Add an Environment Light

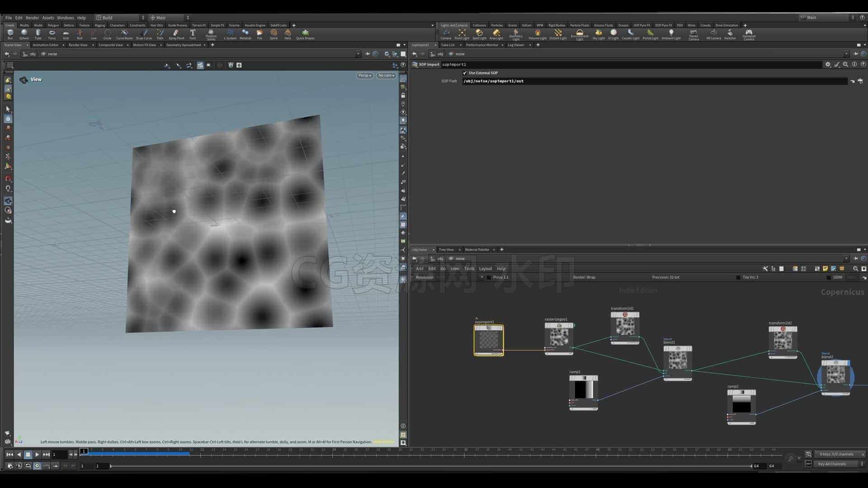(580, 35)
